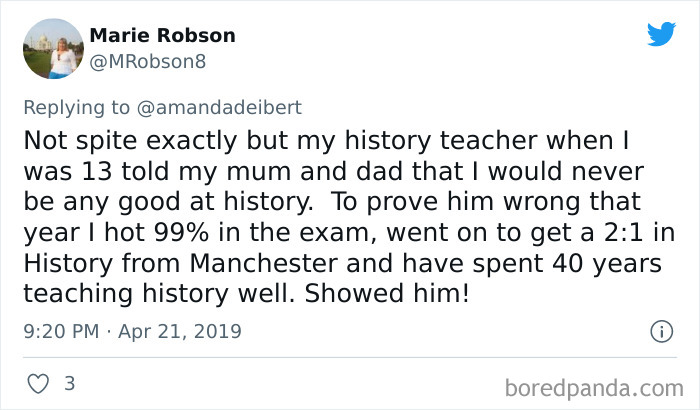Viewport: 700px width, 410px height.
Task: Click "99%" in the tweet text
Action: 182,232
